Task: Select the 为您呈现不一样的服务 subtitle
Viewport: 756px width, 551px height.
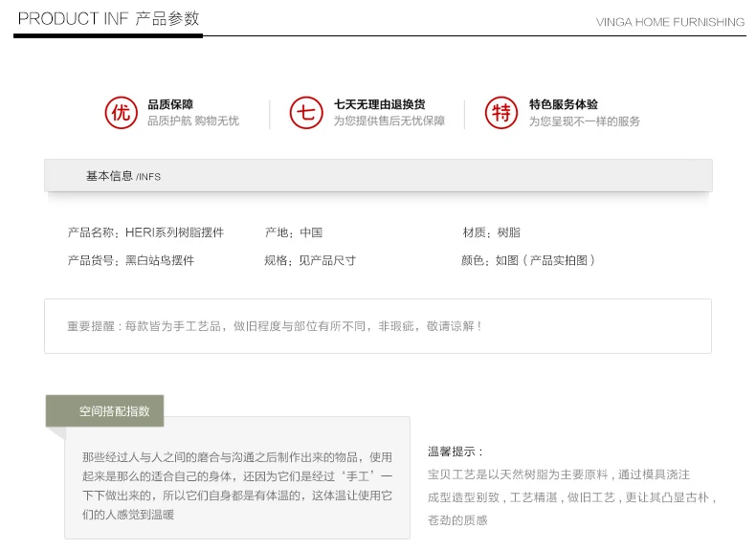Action: coord(585,121)
